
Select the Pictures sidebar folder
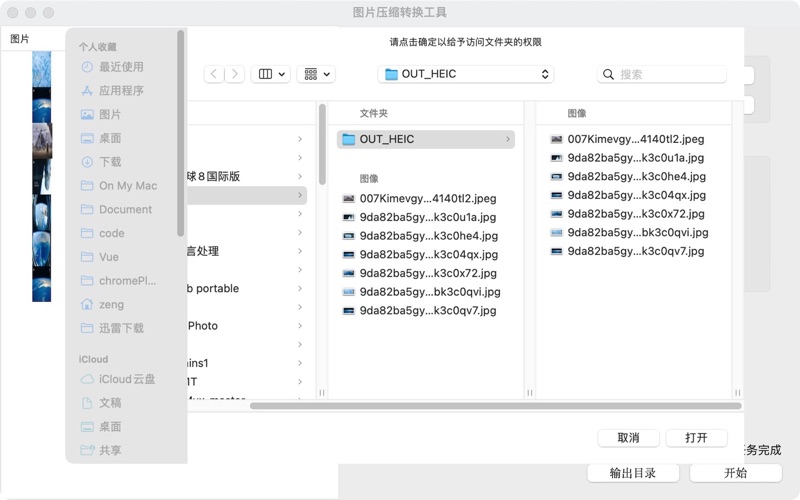coord(110,115)
